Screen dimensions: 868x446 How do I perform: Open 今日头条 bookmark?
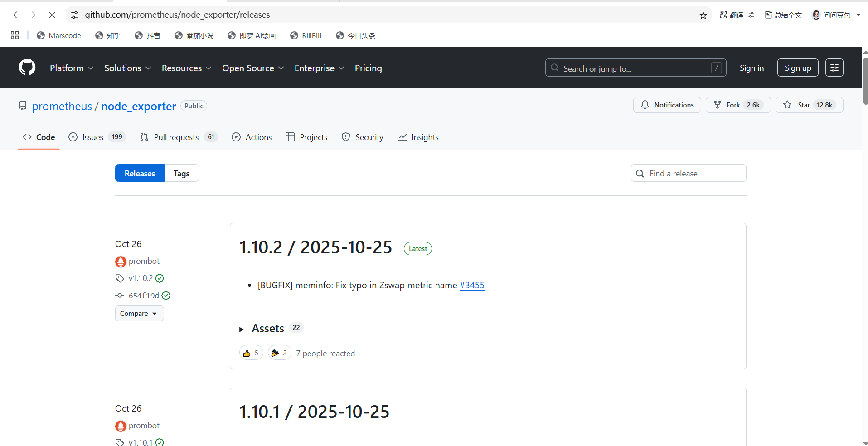(355, 35)
